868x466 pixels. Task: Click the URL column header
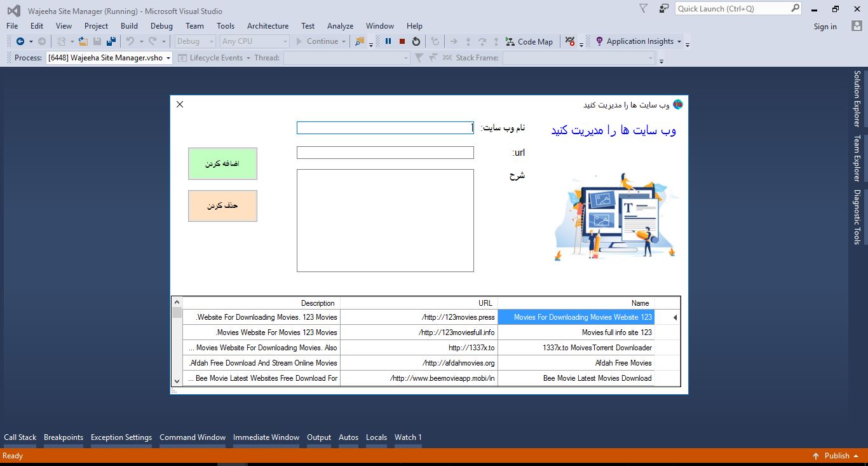tap(419, 303)
